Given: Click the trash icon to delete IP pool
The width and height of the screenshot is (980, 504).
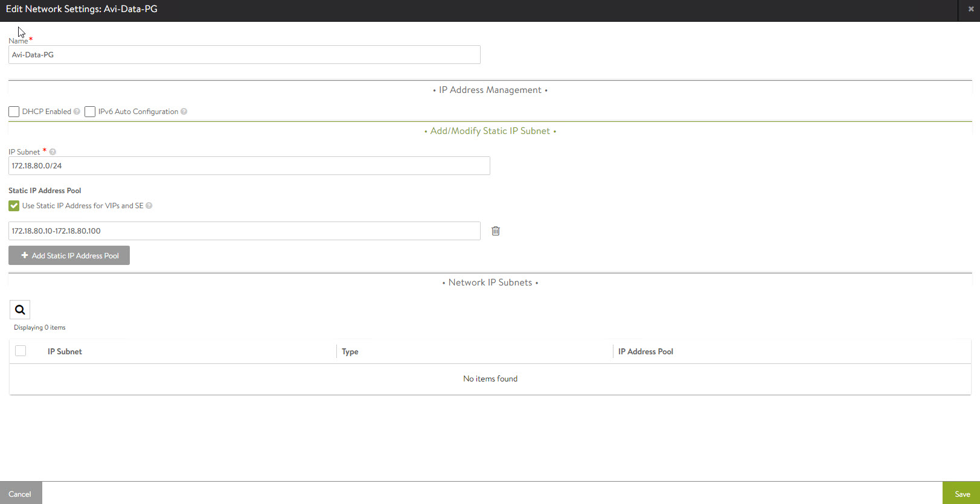Looking at the screenshot, I should pyautogui.click(x=496, y=231).
